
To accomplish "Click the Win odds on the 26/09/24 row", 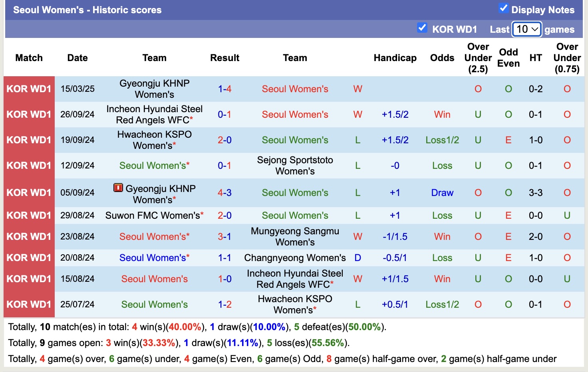I will (x=442, y=114).
